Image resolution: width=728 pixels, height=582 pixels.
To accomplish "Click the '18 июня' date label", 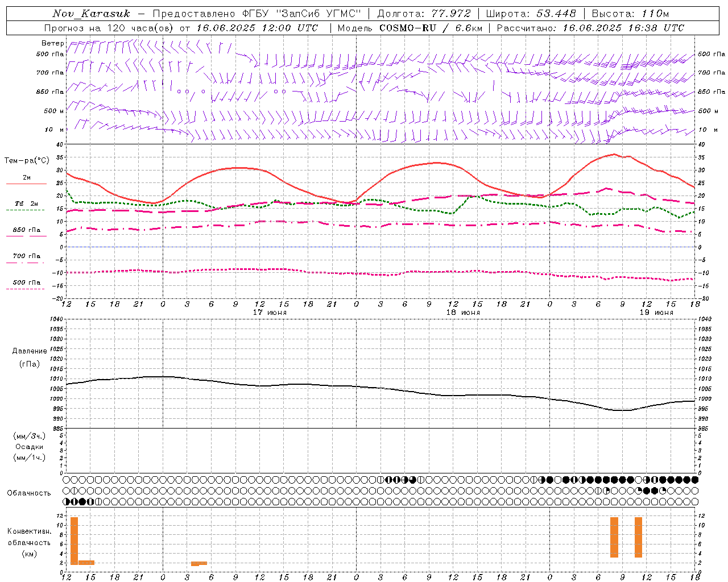I will pyautogui.click(x=463, y=313).
